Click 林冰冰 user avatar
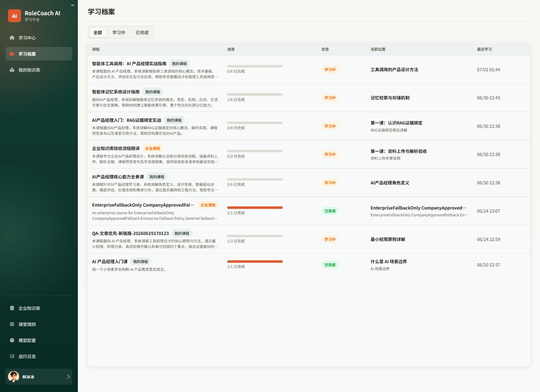Image resolution: width=540 pixels, height=392 pixels. (14, 377)
